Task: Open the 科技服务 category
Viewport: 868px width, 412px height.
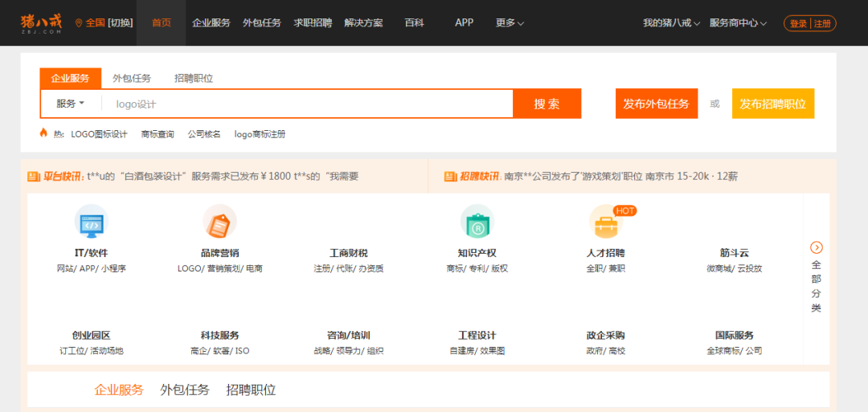Action: tap(219, 335)
